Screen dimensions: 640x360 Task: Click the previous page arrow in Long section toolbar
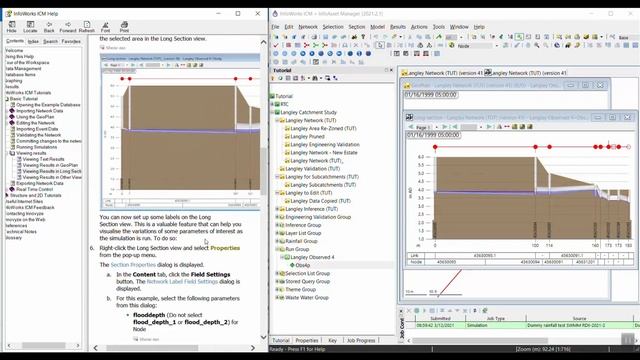point(411,127)
